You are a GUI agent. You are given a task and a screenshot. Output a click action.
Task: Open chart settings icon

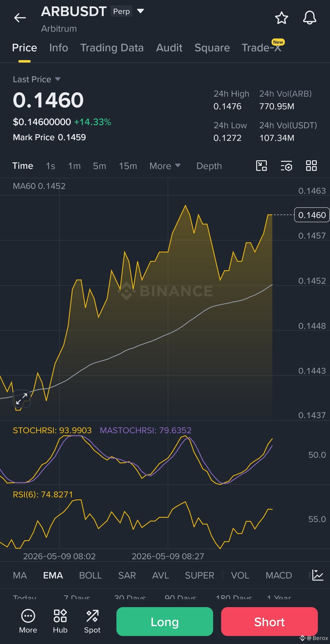[286, 166]
